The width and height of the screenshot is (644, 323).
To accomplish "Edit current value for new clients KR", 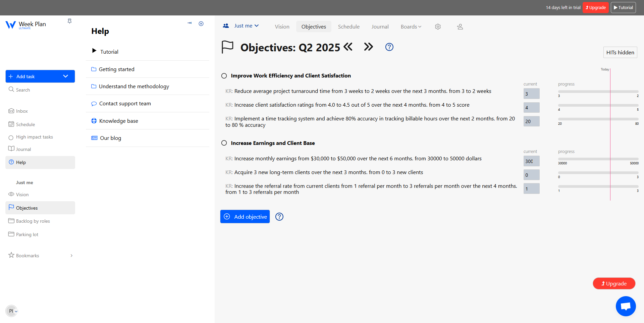I will tap(531, 175).
